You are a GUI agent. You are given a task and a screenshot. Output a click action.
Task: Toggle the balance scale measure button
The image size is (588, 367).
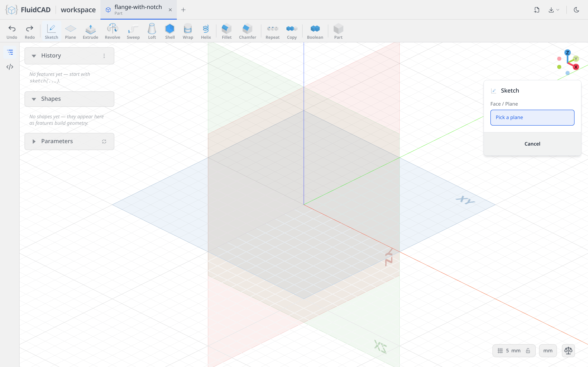(x=568, y=350)
